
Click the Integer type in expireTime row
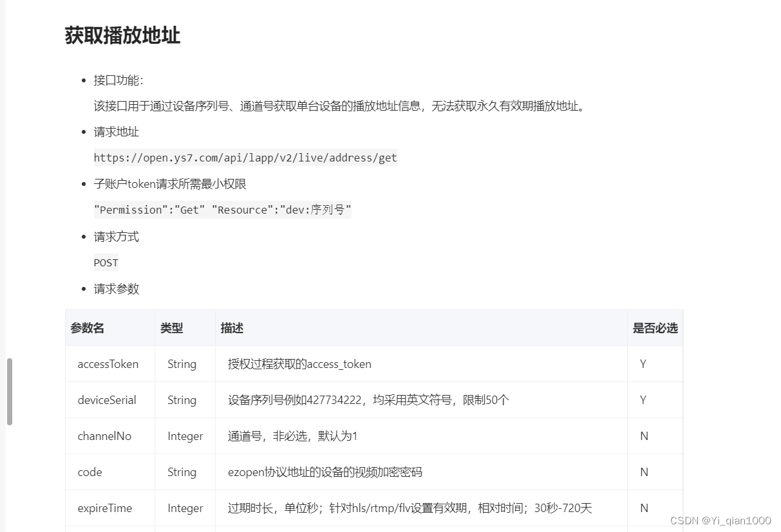pos(185,508)
